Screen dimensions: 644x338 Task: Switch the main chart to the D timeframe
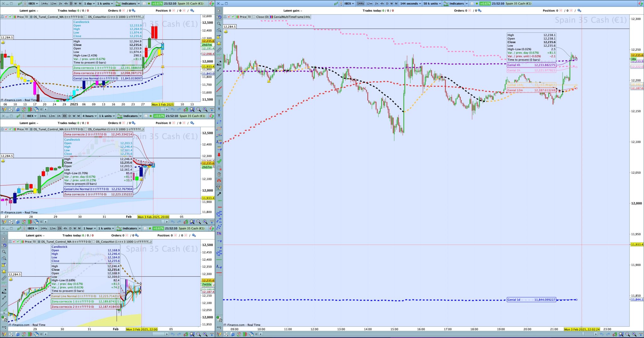[x=387, y=3]
